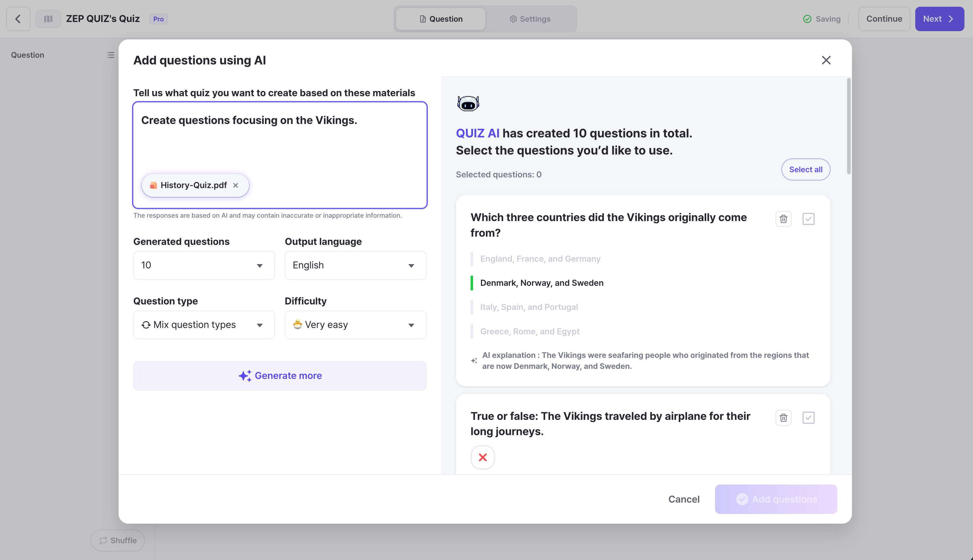The image size is (973, 560).
Task: Switch to the Settings tab
Action: click(x=530, y=19)
